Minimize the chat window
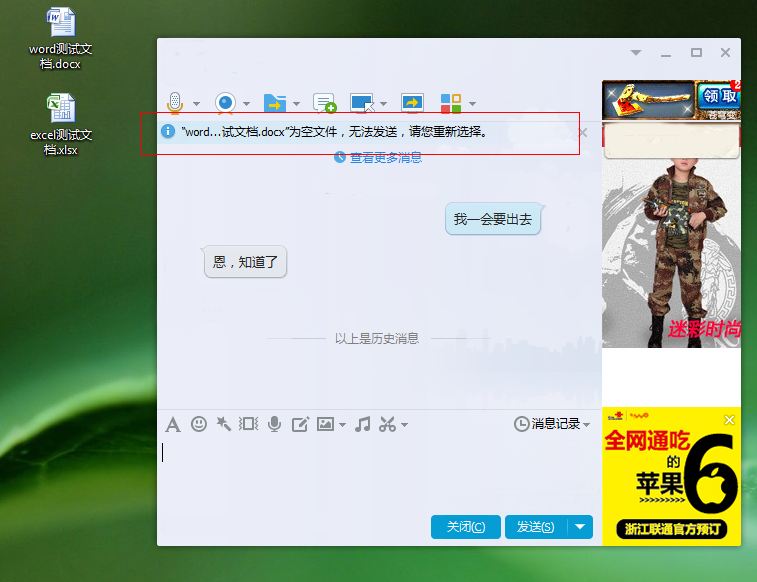757x582 pixels. (x=666, y=55)
